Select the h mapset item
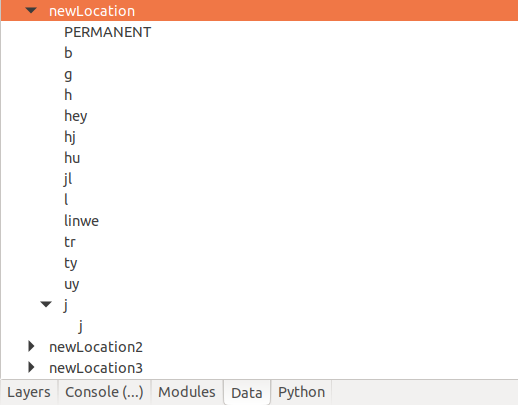Image resolution: width=518 pixels, height=405 pixels. point(68,95)
